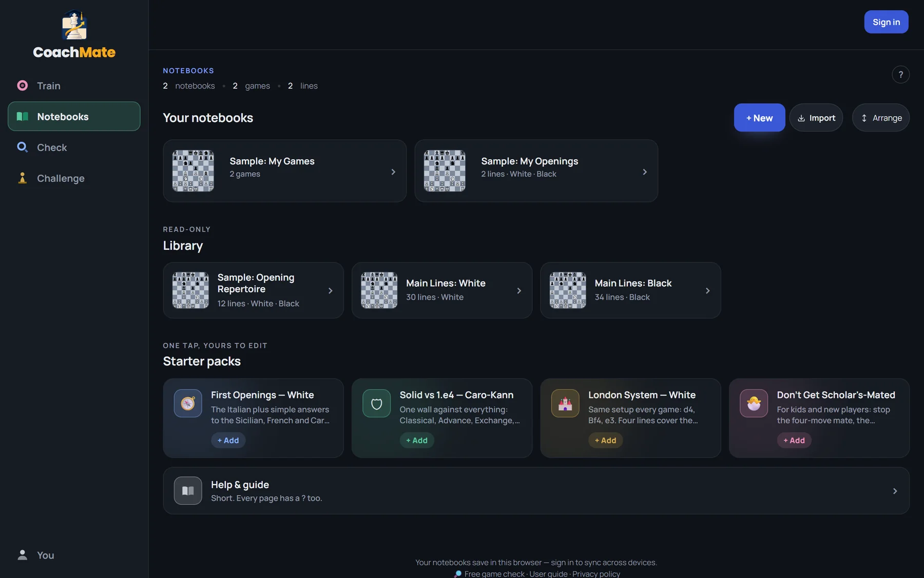Click '2 lines · White · Black' text
The image size is (924, 578).
pyautogui.click(x=518, y=174)
